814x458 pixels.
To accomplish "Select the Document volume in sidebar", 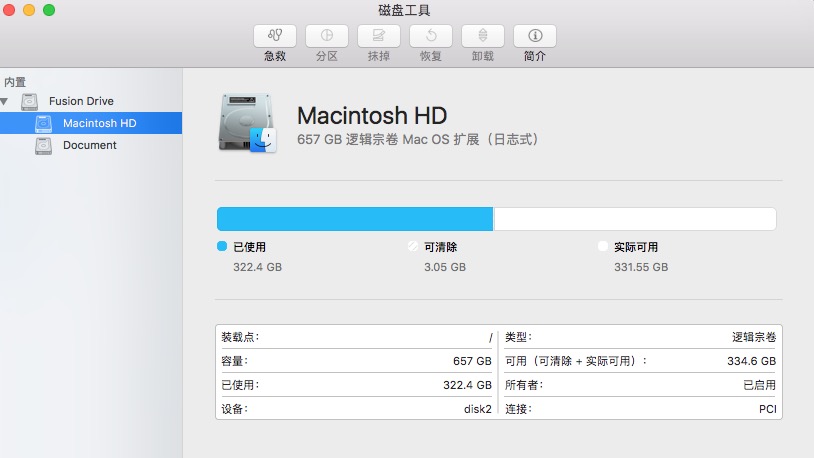I will click(x=91, y=145).
